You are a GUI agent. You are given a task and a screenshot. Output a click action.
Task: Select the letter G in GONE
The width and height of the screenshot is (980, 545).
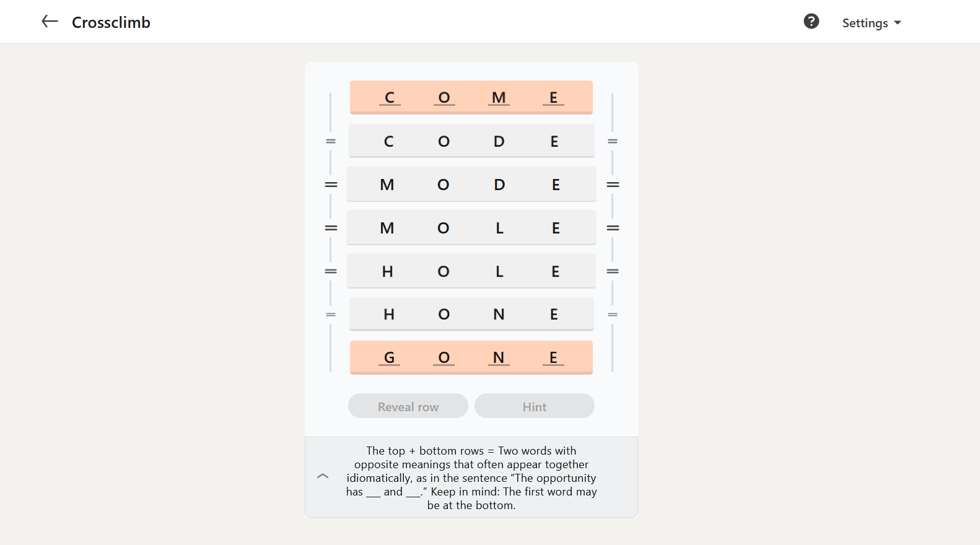click(389, 357)
